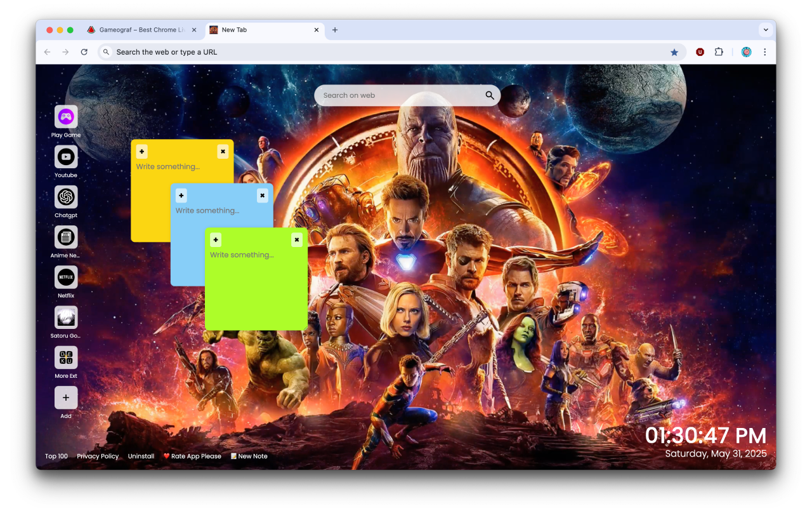812x508 pixels.
Task: Open the Satoru Gojo shortcut icon
Action: pos(66,317)
